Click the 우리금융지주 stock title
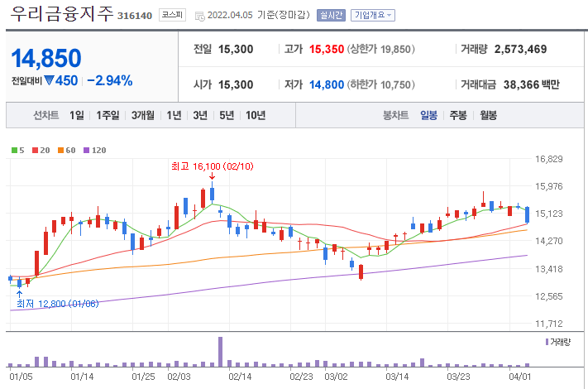The width and height of the screenshot is (588, 389). click(62, 14)
